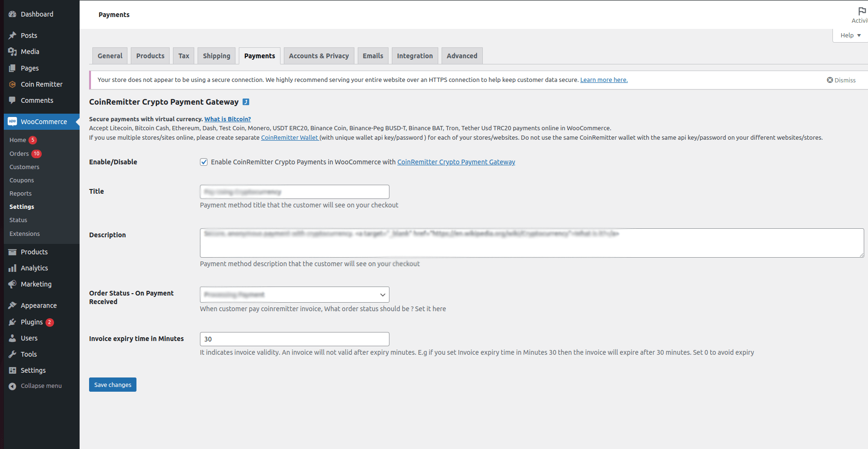868x449 pixels.
Task: Dismiss the insecure connection warning
Action: 841,80
